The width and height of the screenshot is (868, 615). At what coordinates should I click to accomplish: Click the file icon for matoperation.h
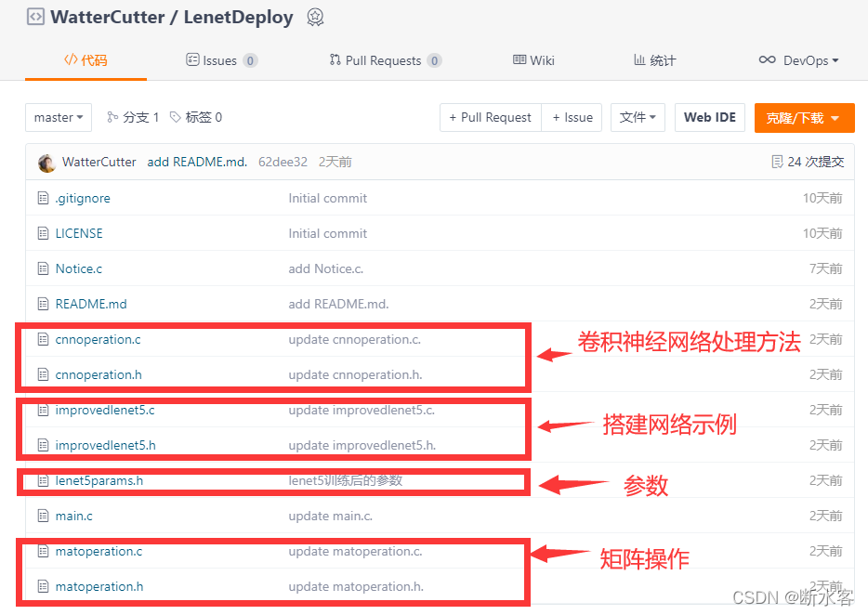43,586
